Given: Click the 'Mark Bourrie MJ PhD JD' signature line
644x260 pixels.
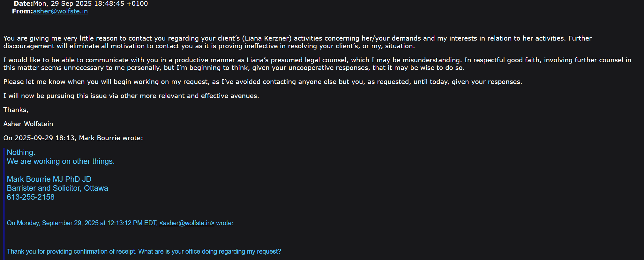Looking at the screenshot, I should [x=49, y=179].
